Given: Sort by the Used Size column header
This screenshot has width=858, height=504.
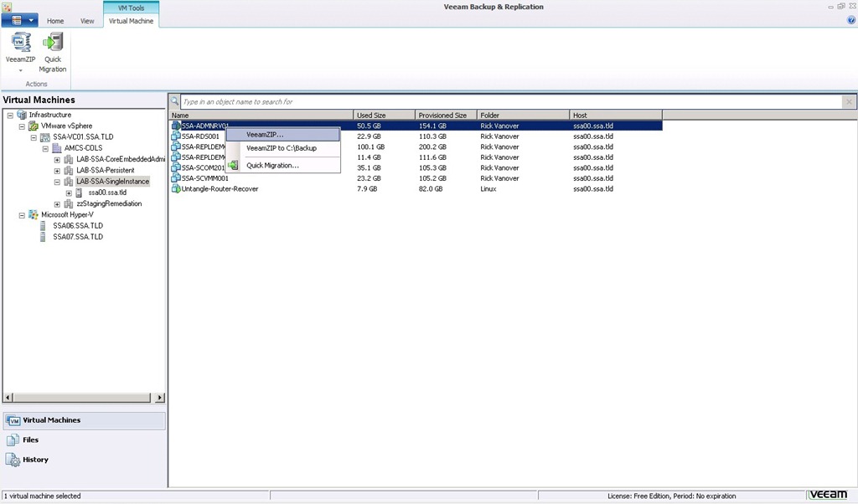Looking at the screenshot, I should tap(384, 116).
